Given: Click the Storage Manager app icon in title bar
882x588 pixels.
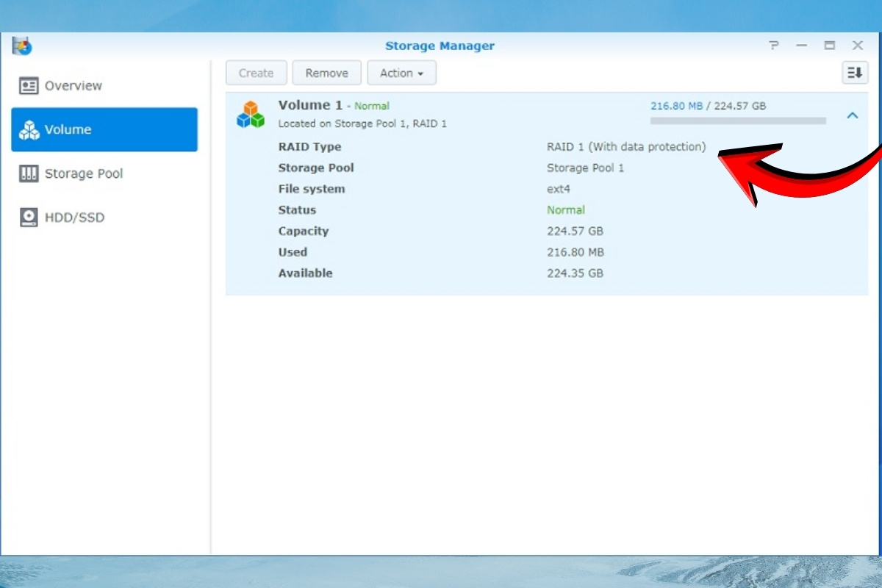Looking at the screenshot, I should coord(22,46).
